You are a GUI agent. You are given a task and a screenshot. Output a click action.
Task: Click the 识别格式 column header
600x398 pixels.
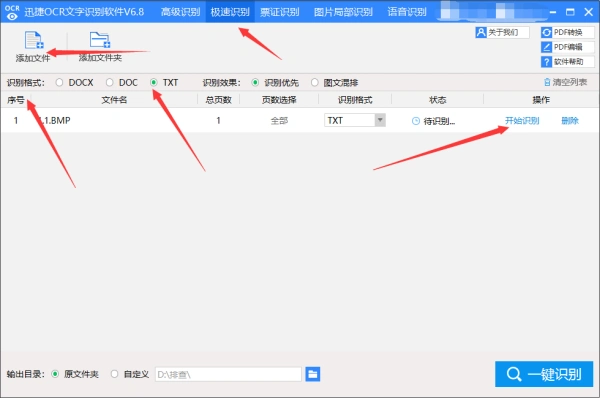pos(355,100)
